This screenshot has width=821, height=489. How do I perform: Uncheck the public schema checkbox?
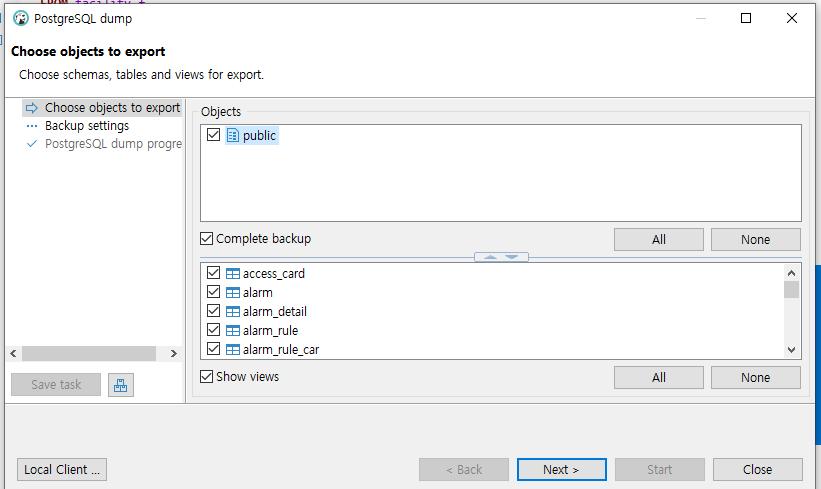click(x=213, y=135)
